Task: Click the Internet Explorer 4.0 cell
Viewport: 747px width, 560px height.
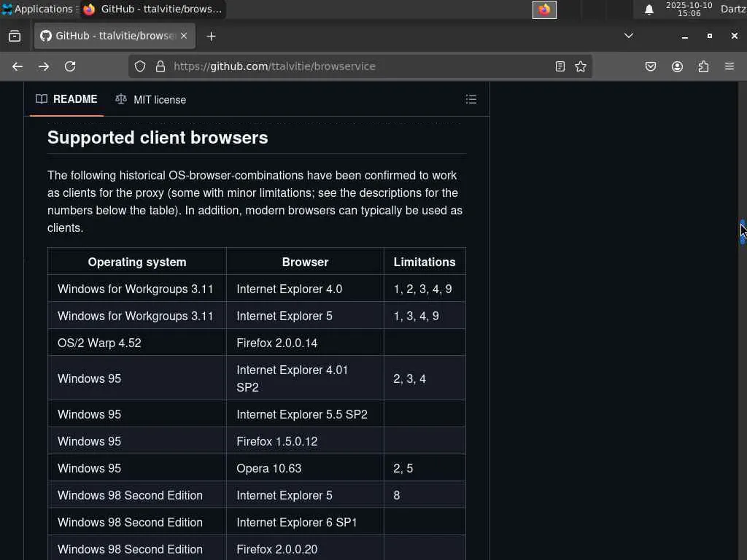Action: [305, 289]
